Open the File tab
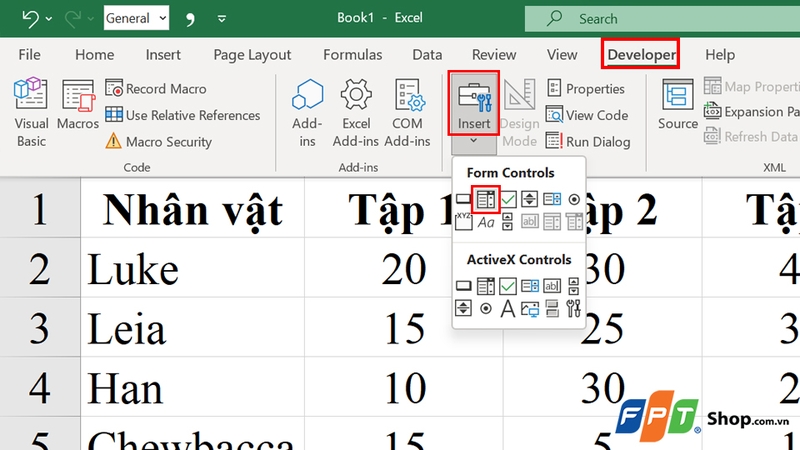Image resolution: width=800 pixels, height=450 pixels. [29, 55]
